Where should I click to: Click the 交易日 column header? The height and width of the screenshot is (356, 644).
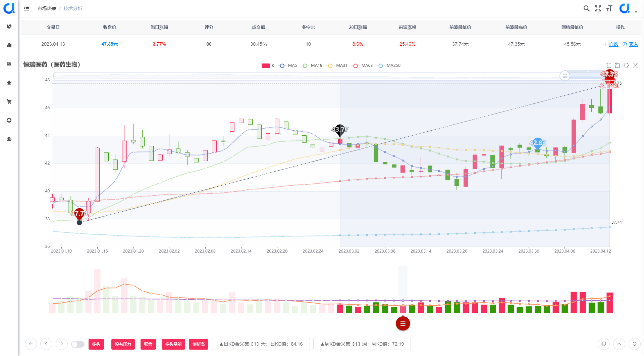click(x=53, y=27)
